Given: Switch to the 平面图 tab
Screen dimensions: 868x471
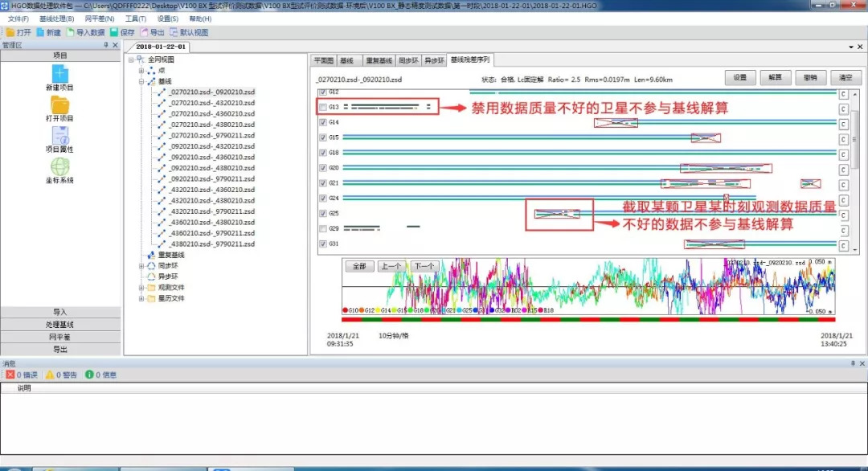Looking at the screenshot, I should click(x=323, y=60).
